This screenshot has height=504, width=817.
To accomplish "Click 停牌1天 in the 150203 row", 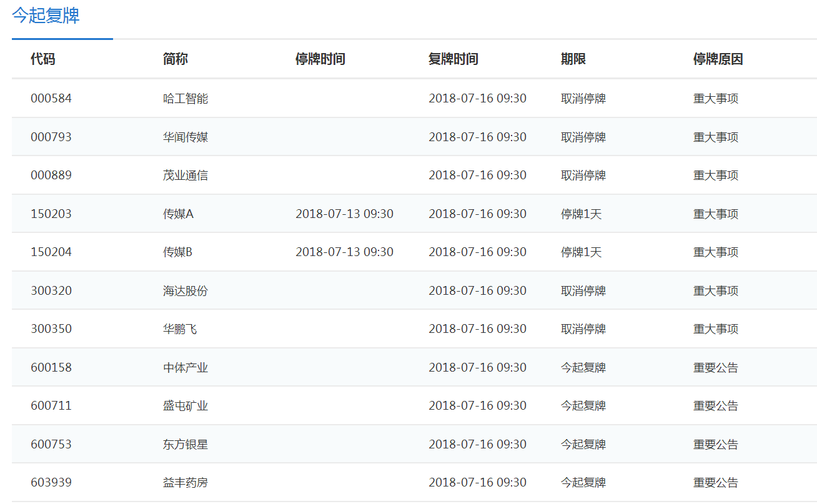I will point(581,214).
